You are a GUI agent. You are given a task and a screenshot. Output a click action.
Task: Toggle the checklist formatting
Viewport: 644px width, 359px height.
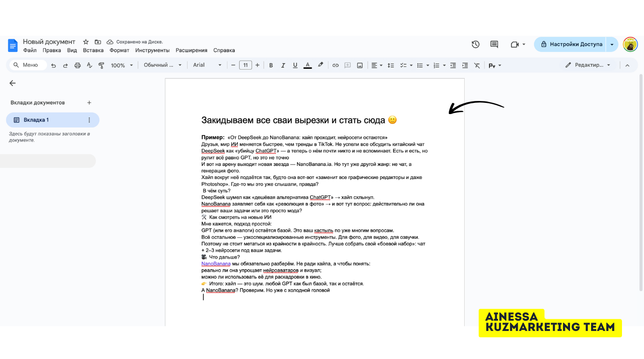[403, 65]
